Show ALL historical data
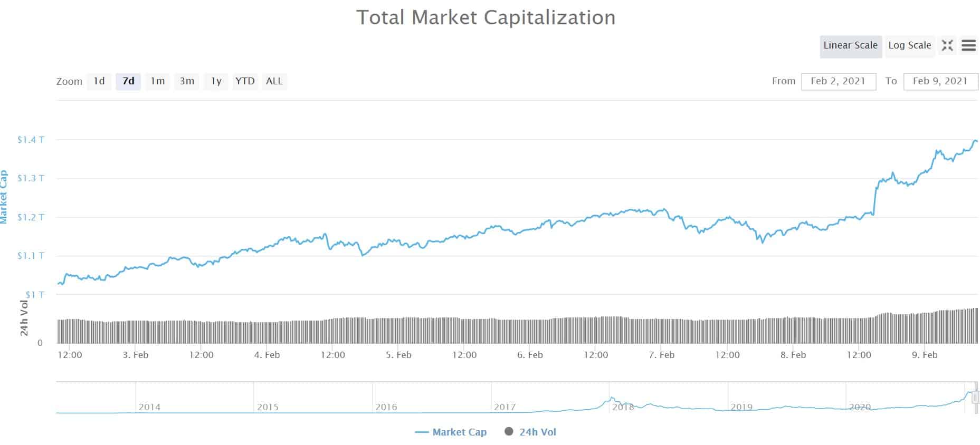Viewport: 980px width, 445px height. coord(274,81)
